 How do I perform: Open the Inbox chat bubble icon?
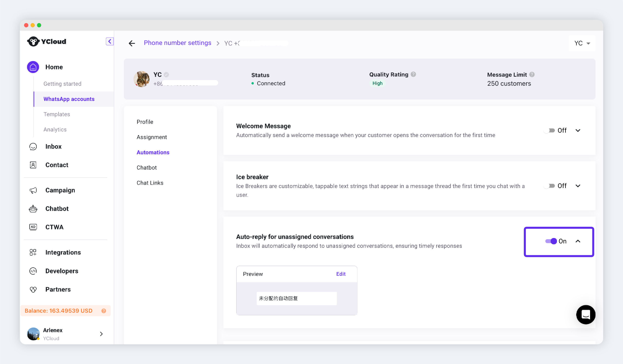[33, 146]
